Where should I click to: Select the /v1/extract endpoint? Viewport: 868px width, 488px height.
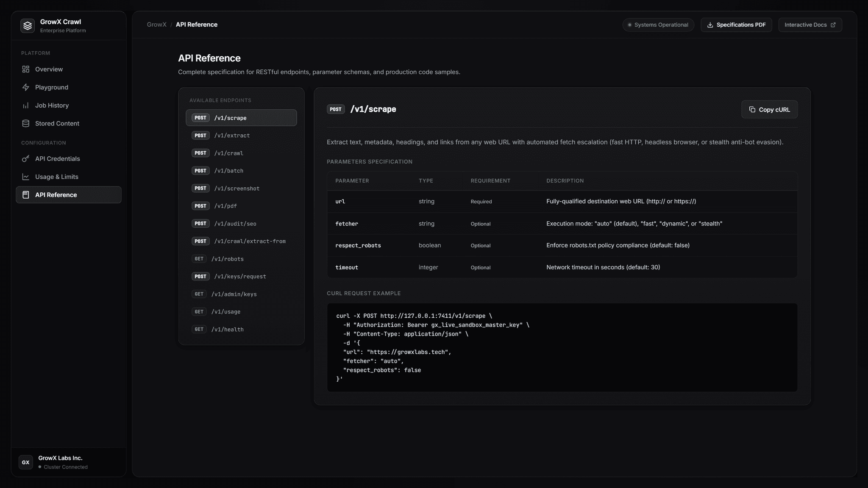pos(241,136)
